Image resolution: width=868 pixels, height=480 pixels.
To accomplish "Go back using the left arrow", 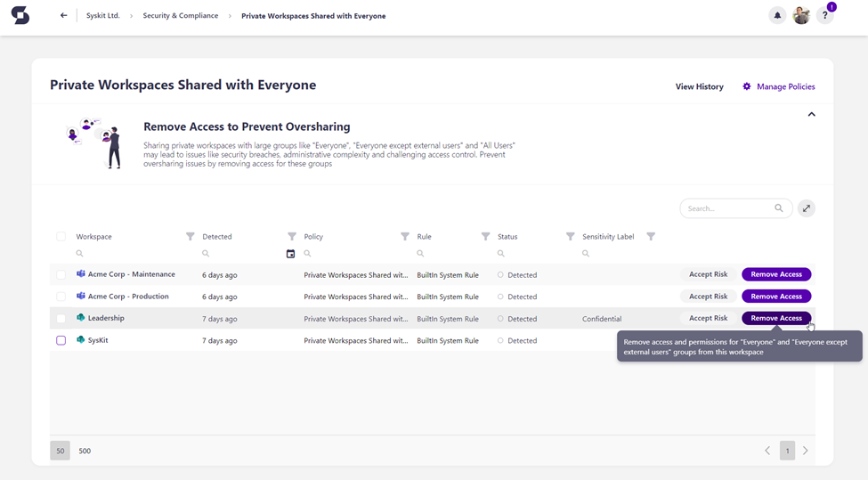I will [x=64, y=15].
